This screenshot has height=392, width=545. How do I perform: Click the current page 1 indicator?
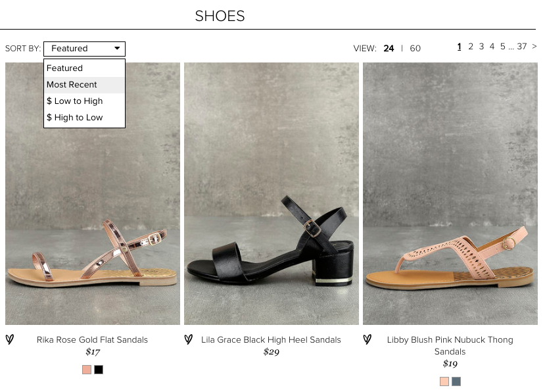pyautogui.click(x=459, y=46)
